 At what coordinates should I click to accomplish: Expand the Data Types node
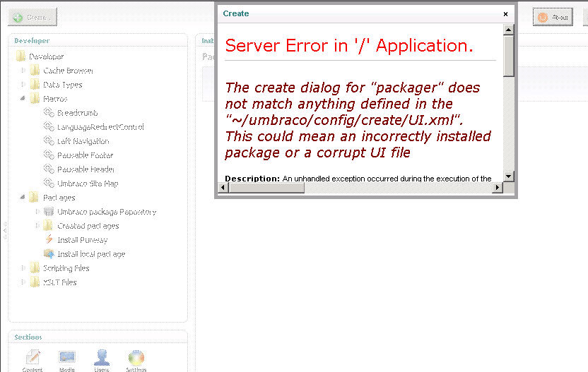point(23,85)
